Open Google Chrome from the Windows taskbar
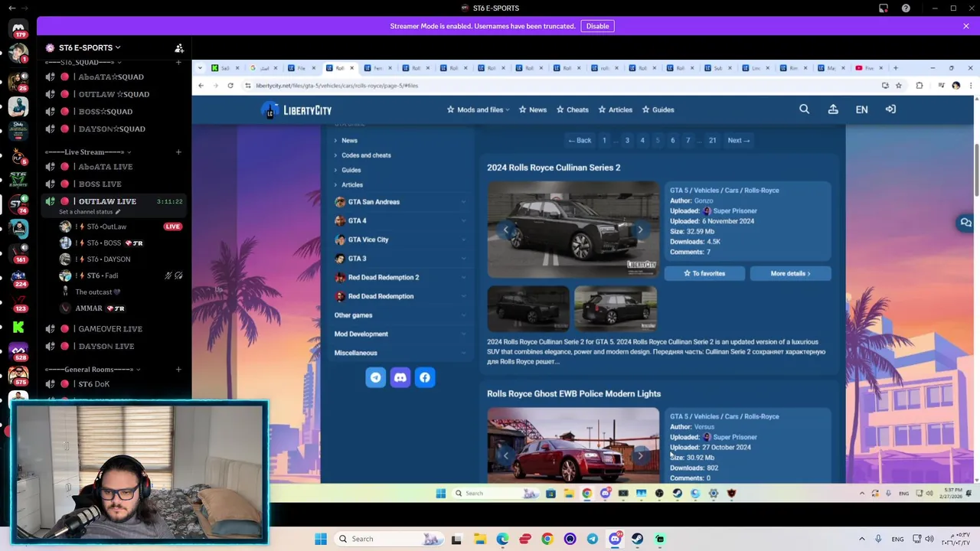980x551 pixels. [547, 539]
